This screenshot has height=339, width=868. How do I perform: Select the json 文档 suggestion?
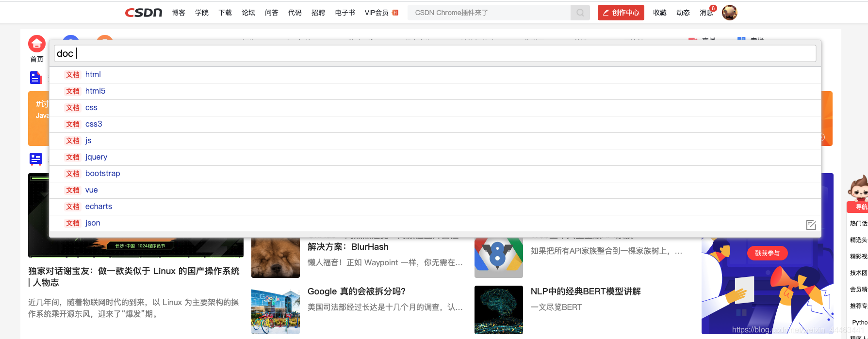coord(435,223)
